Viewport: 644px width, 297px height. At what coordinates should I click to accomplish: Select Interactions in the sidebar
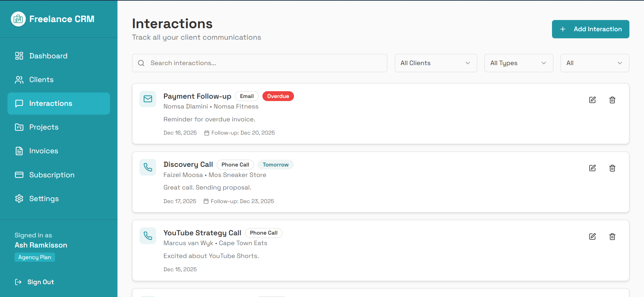coord(59,103)
